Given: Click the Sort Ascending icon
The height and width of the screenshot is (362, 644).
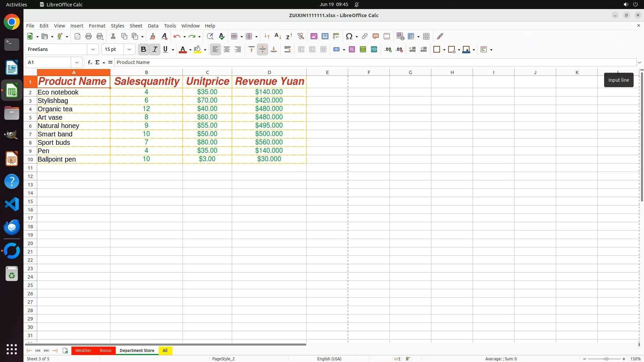Looking at the screenshot, I should (x=278, y=37).
